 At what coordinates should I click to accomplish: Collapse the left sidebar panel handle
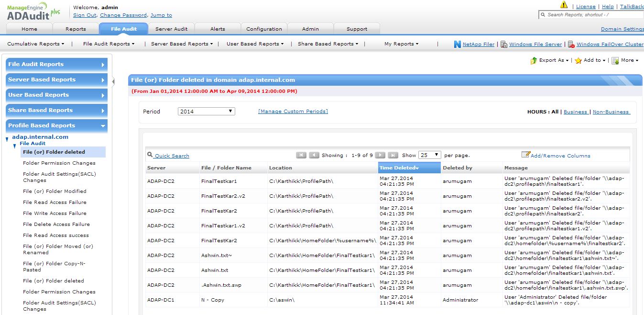[113, 81]
